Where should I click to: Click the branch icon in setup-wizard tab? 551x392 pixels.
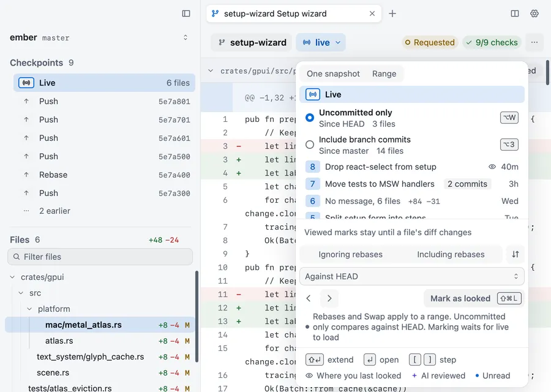215,13
